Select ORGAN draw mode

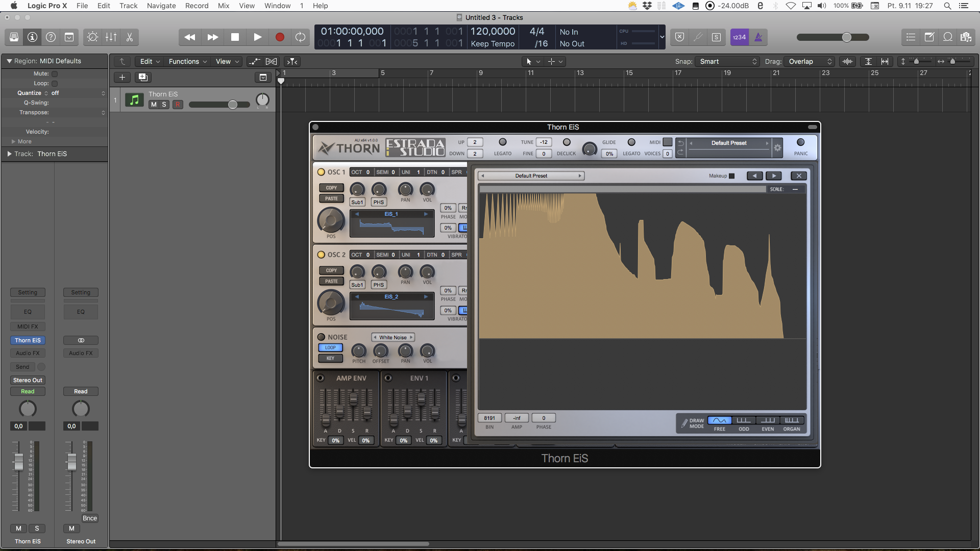click(x=792, y=420)
